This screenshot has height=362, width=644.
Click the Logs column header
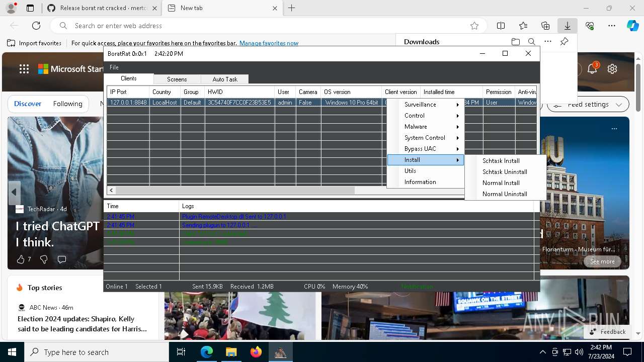356,206
